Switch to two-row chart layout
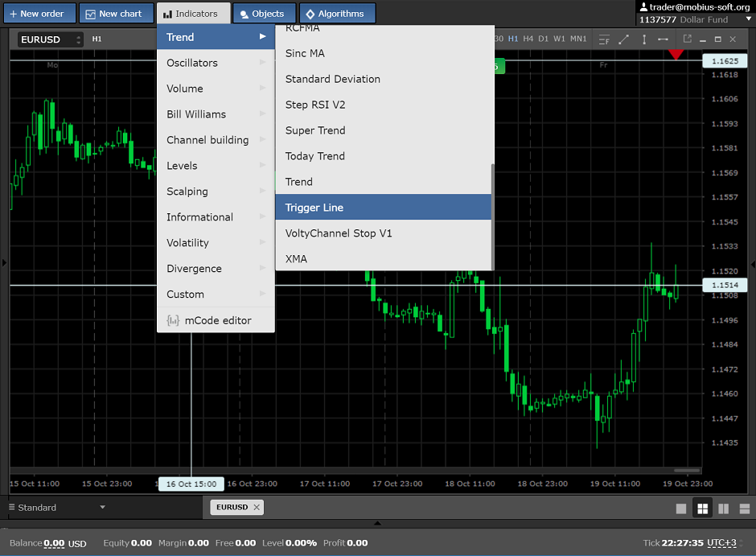 [745, 509]
